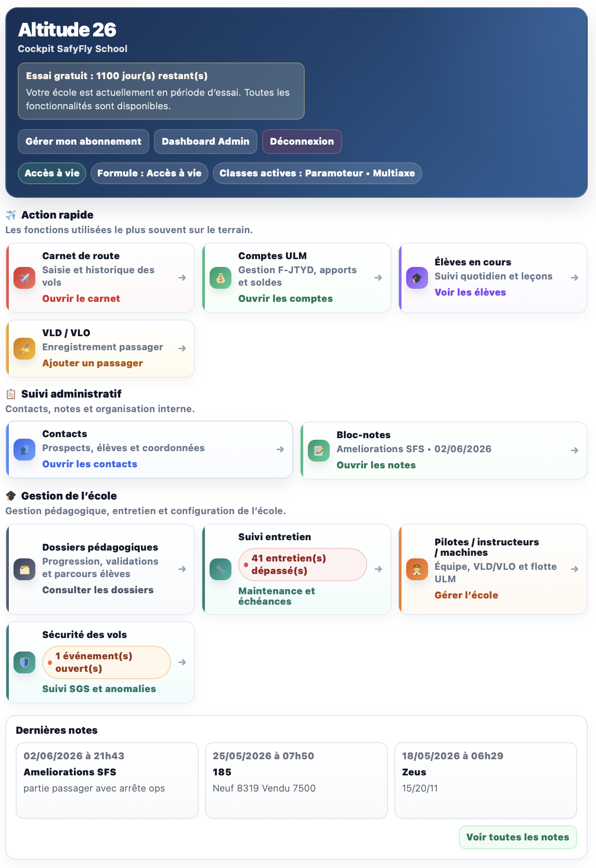Image resolution: width=596 pixels, height=868 pixels.
Task: Open Gérer mon abonnement
Action: click(x=83, y=142)
